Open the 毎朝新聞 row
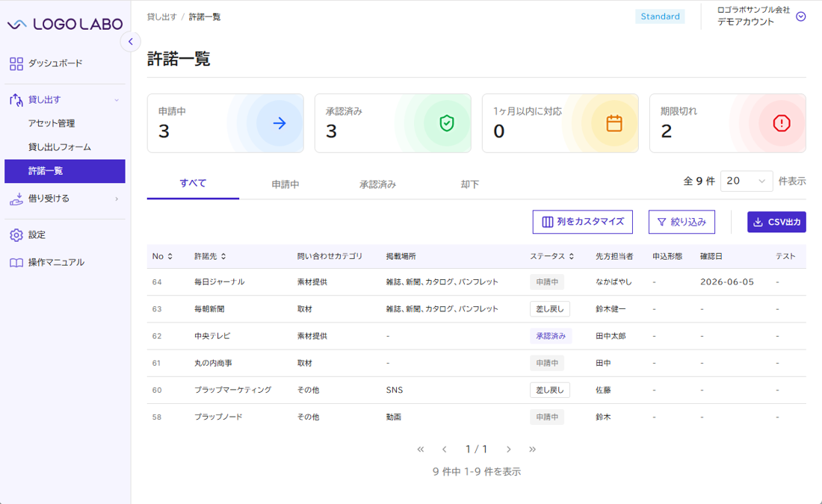The height and width of the screenshot is (504, 822). pyautogui.click(x=477, y=309)
